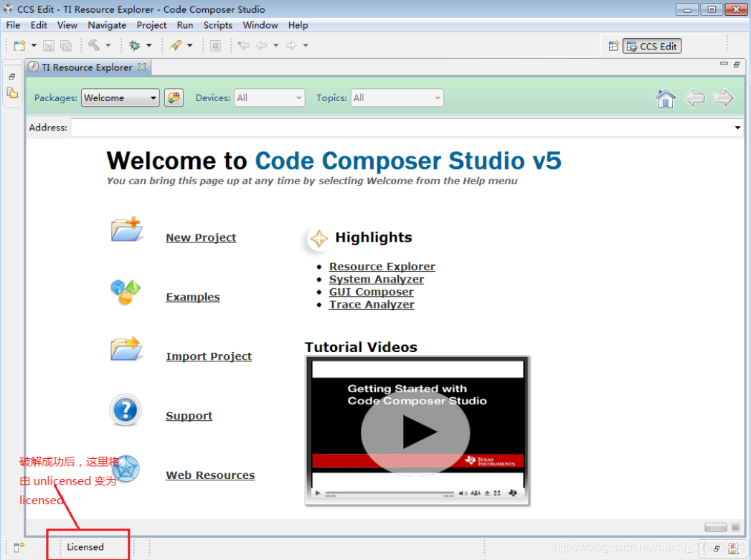
Task: Select the Build hammer tool icon
Action: [x=93, y=45]
